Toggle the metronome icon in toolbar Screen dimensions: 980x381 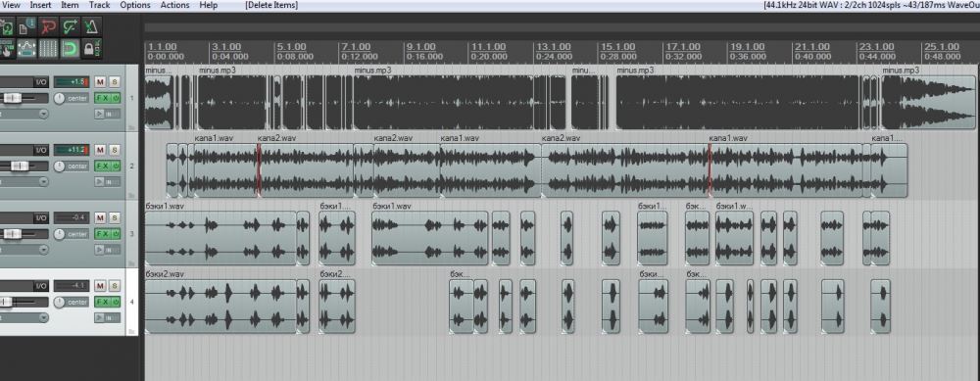[92, 27]
